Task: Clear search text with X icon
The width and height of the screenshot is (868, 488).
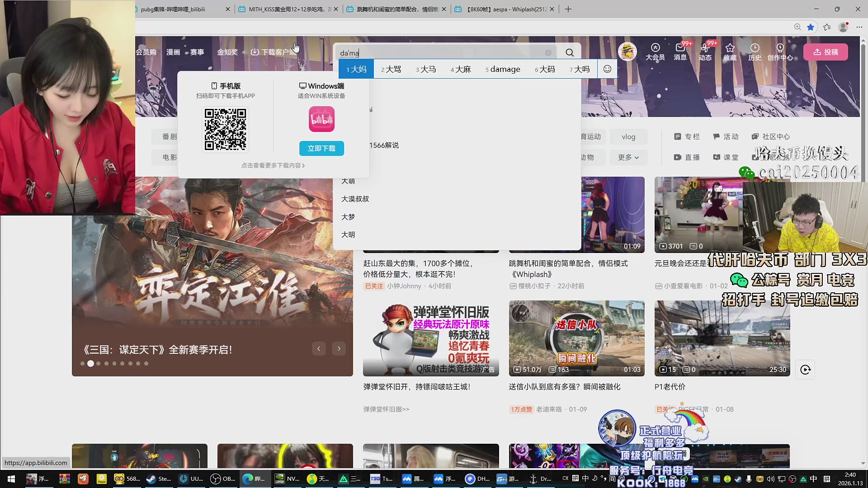Action: click(x=548, y=53)
